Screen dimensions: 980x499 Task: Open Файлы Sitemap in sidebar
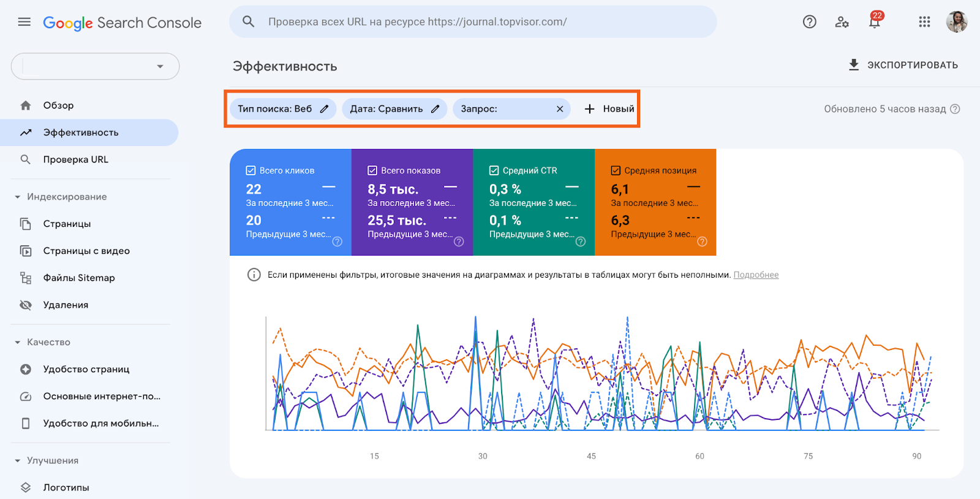(x=78, y=278)
